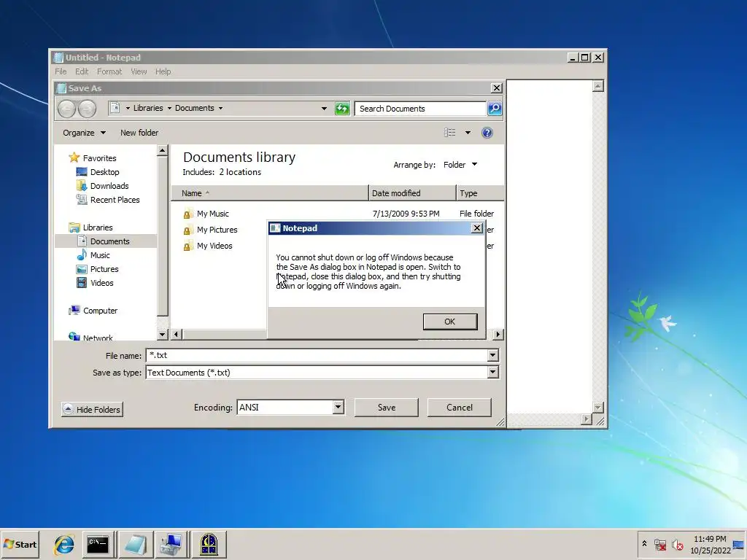Screen dimensions: 747x560
Task: Select Favorites in navigation pane
Action: coord(99,158)
